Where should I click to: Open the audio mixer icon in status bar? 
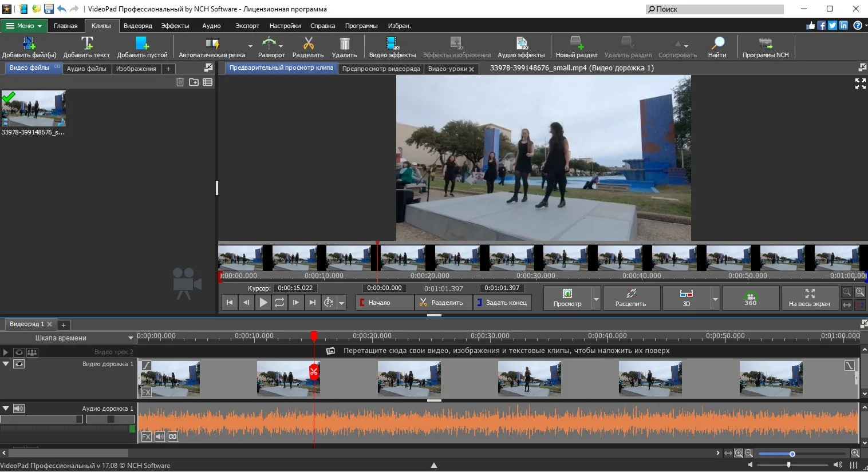tap(854, 465)
